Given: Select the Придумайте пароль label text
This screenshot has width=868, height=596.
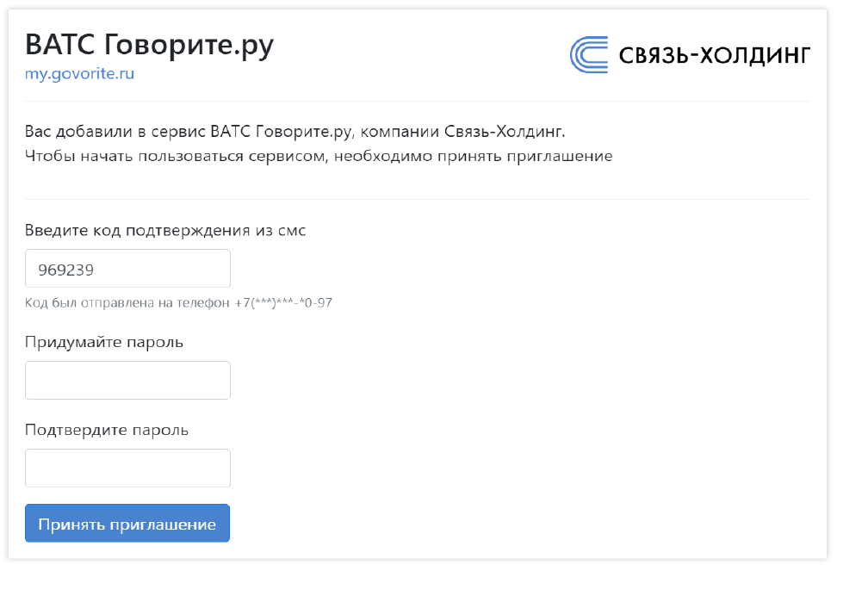Looking at the screenshot, I should [103, 342].
